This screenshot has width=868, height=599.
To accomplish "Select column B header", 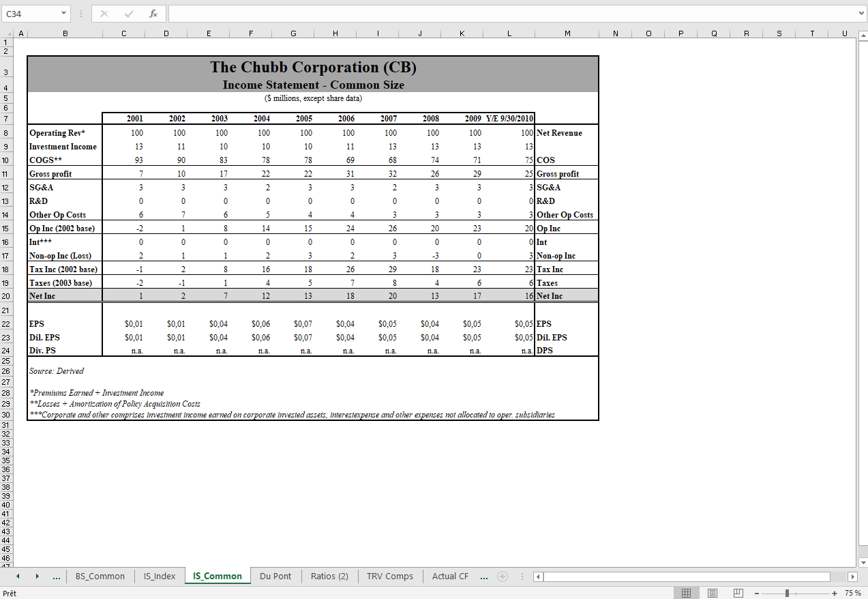I will click(65, 33).
